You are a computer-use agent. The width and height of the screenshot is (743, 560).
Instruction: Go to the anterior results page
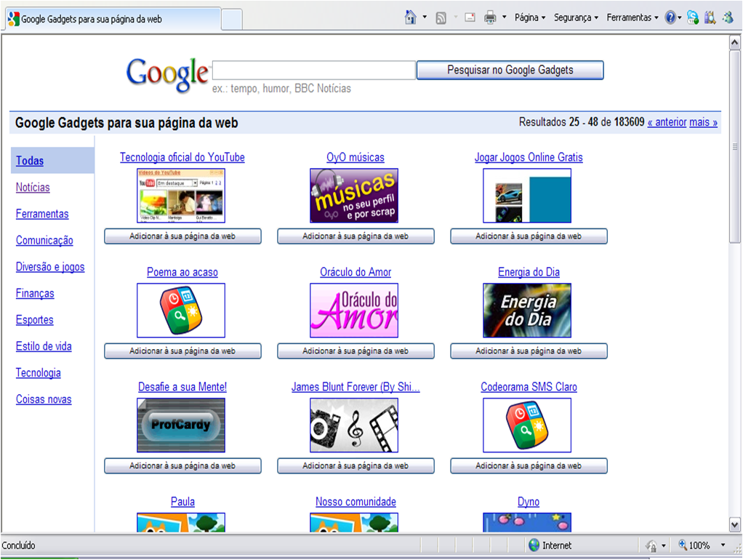coord(667,122)
